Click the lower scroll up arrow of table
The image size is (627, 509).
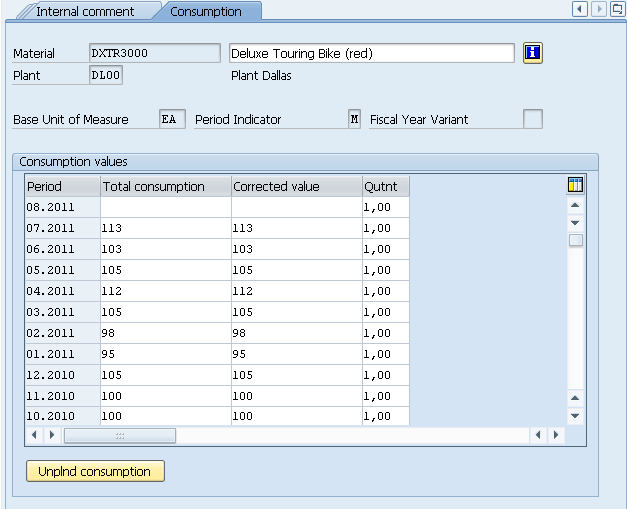(575, 398)
